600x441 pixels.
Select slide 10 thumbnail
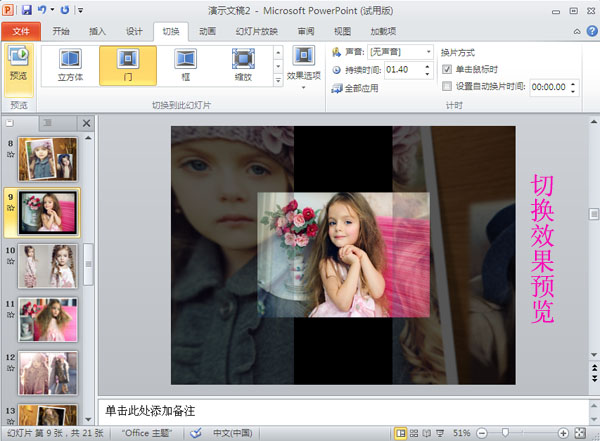(48, 265)
